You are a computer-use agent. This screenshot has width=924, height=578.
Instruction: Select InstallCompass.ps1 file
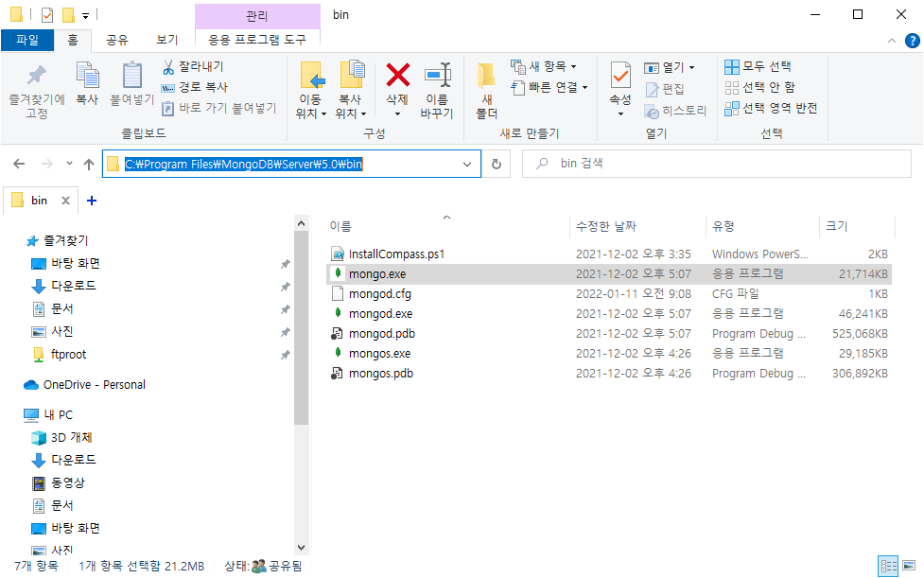tap(609, 254)
